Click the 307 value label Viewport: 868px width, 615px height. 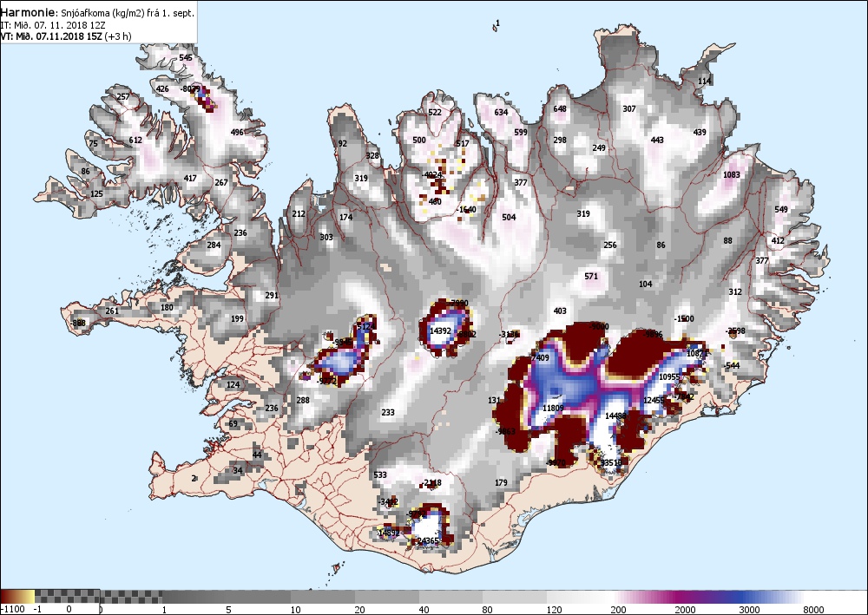coord(629,109)
